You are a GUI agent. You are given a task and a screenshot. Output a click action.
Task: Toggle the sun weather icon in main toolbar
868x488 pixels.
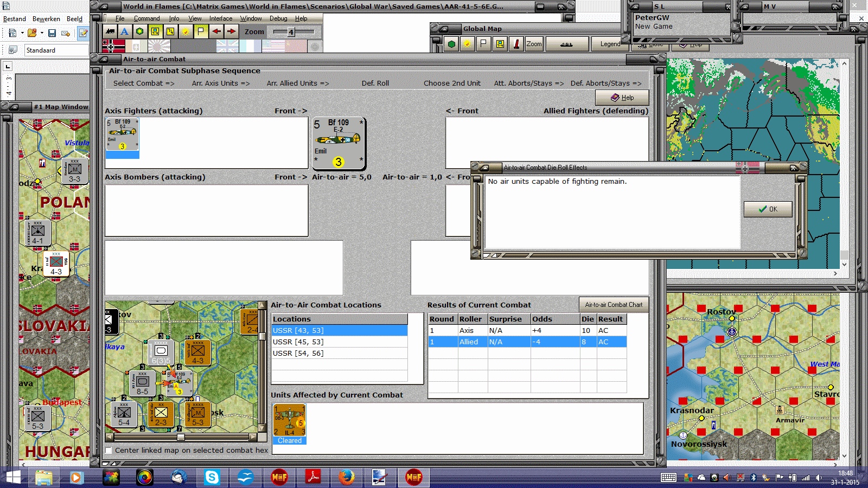pyautogui.click(x=186, y=31)
